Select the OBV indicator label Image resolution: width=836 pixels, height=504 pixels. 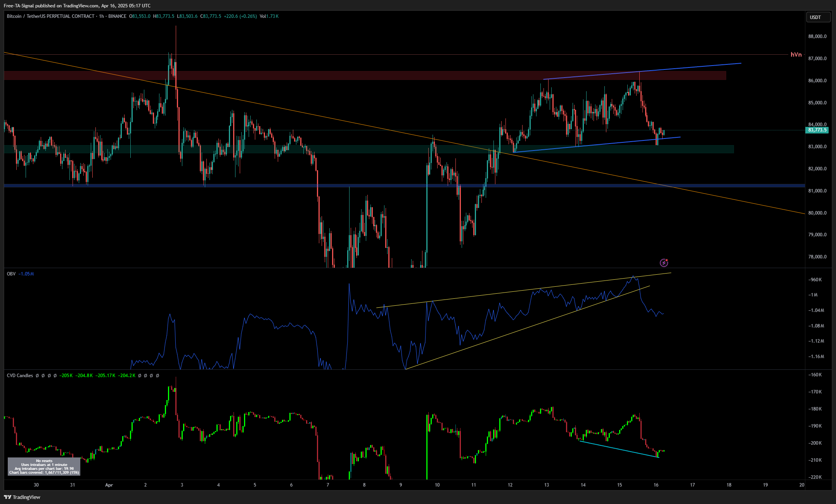(x=11, y=274)
